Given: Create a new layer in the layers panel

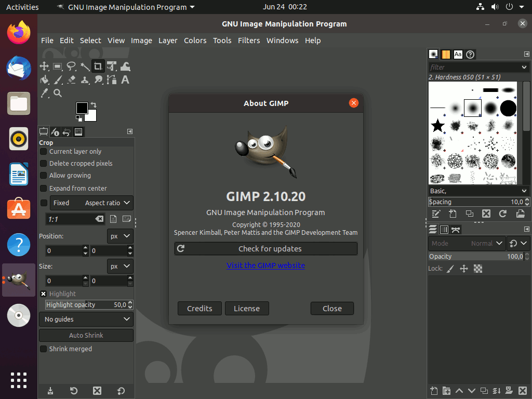Looking at the screenshot, I should tap(434, 391).
